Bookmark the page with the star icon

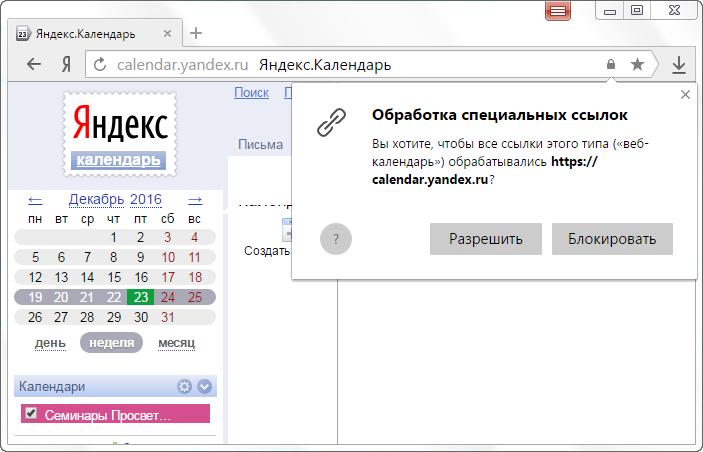point(637,65)
